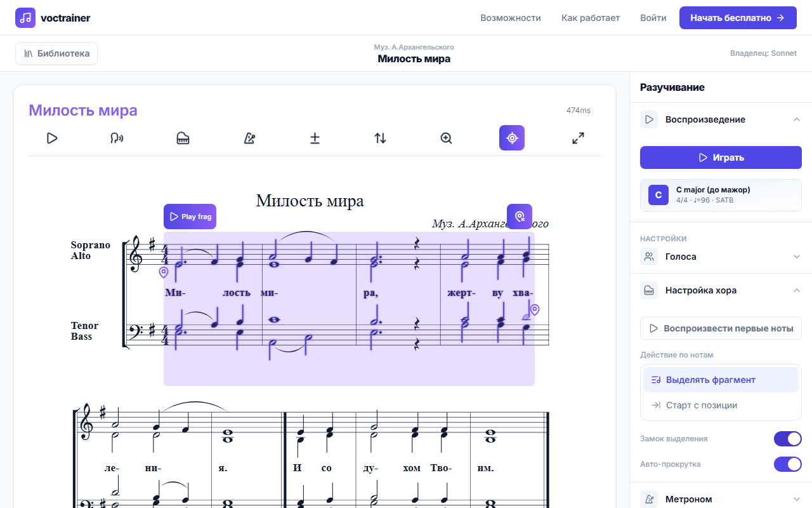Toggle the metronome icon in score toolbar
Image resolution: width=812 pixels, height=508 pixels.
249,138
